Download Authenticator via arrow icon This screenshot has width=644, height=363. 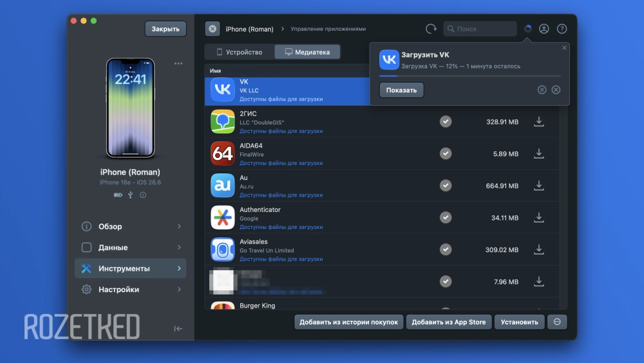[539, 218]
